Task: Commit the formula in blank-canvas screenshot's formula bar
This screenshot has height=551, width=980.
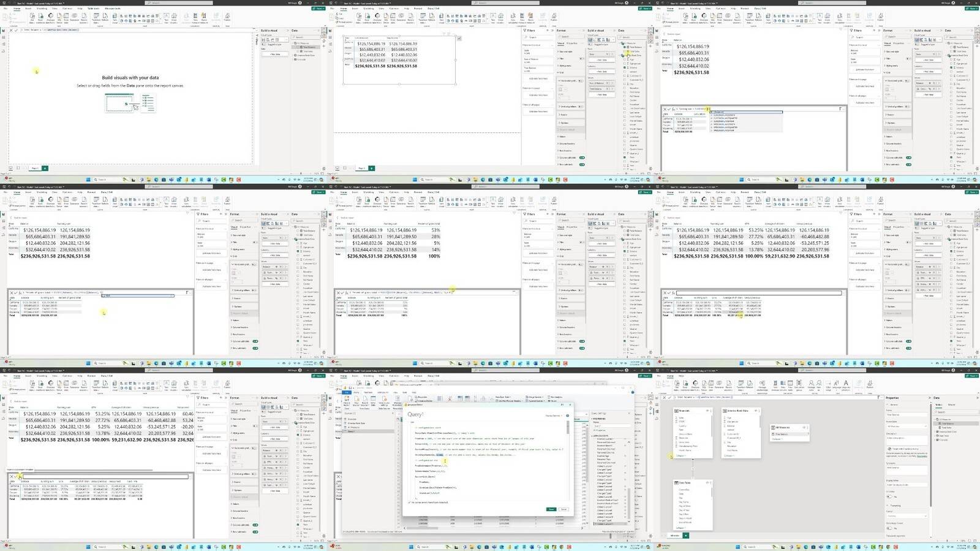Action: 16,29
